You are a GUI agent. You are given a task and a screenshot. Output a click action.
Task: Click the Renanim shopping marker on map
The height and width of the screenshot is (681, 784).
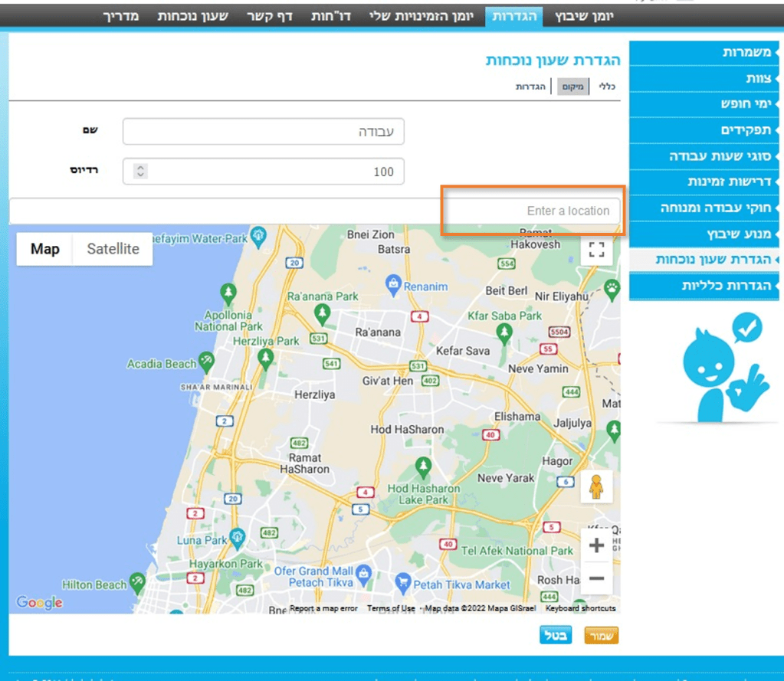(394, 285)
